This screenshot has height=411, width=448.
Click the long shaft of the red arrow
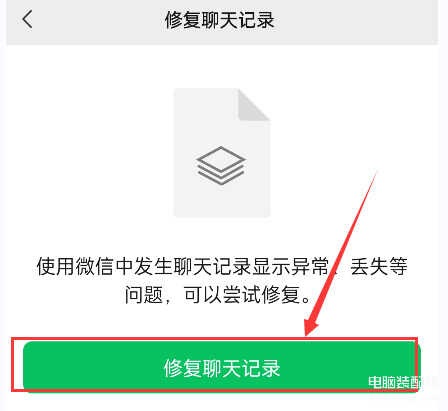[347, 243]
